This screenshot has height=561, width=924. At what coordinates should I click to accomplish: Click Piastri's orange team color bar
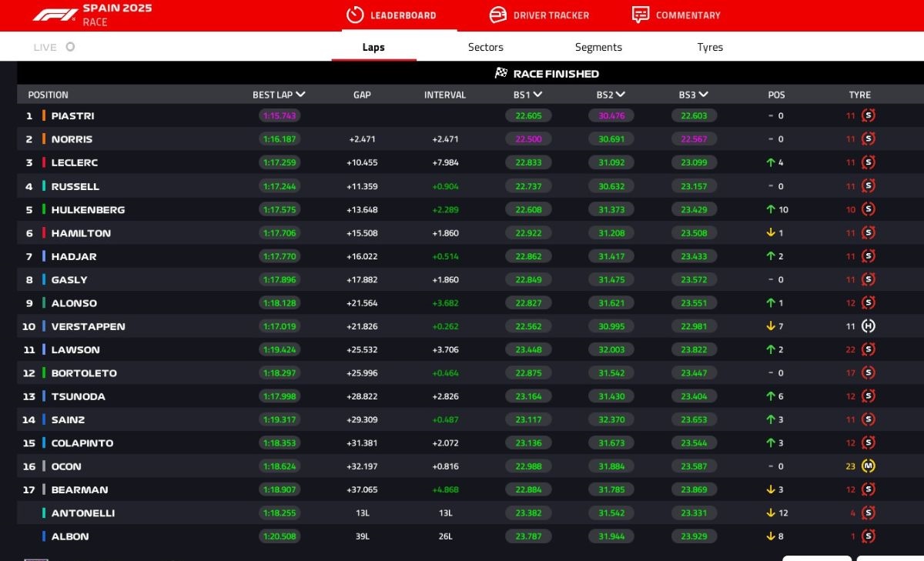click(44, 116)
